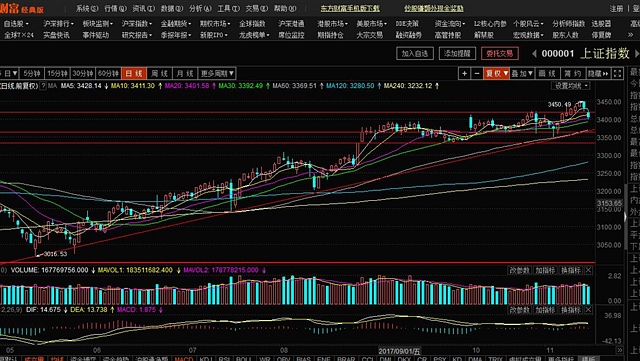Image resolution: width=640 pixels, height=361 pixels.
Task: Click the 委托交易 button
Action: (x=500, y=53)
